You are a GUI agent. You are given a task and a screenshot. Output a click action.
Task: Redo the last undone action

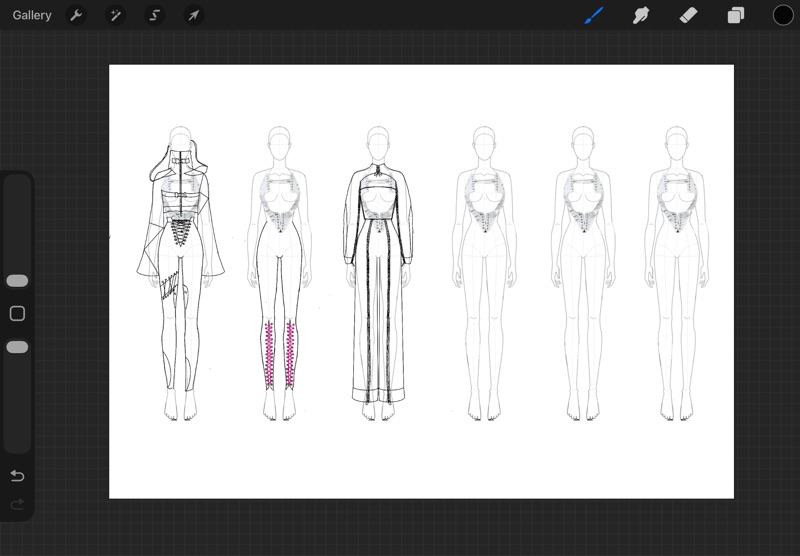tap(17, 503)
